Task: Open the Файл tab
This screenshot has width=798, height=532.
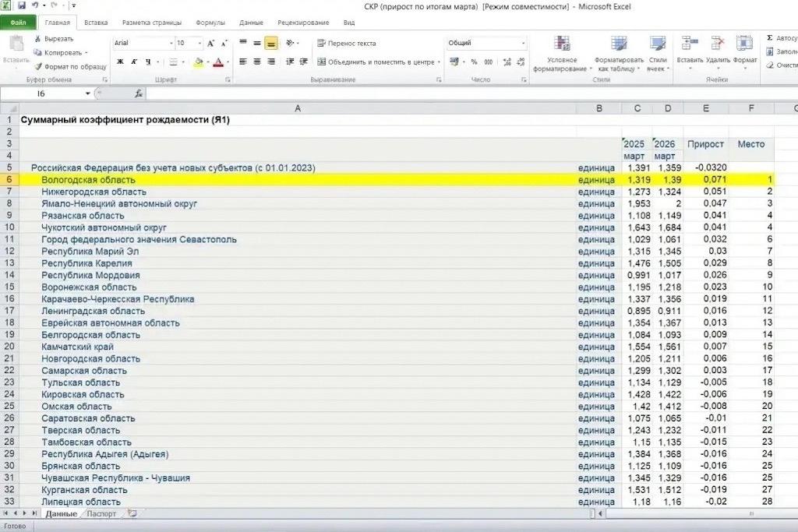Action: pyautogui.click(x=19, y=23)
